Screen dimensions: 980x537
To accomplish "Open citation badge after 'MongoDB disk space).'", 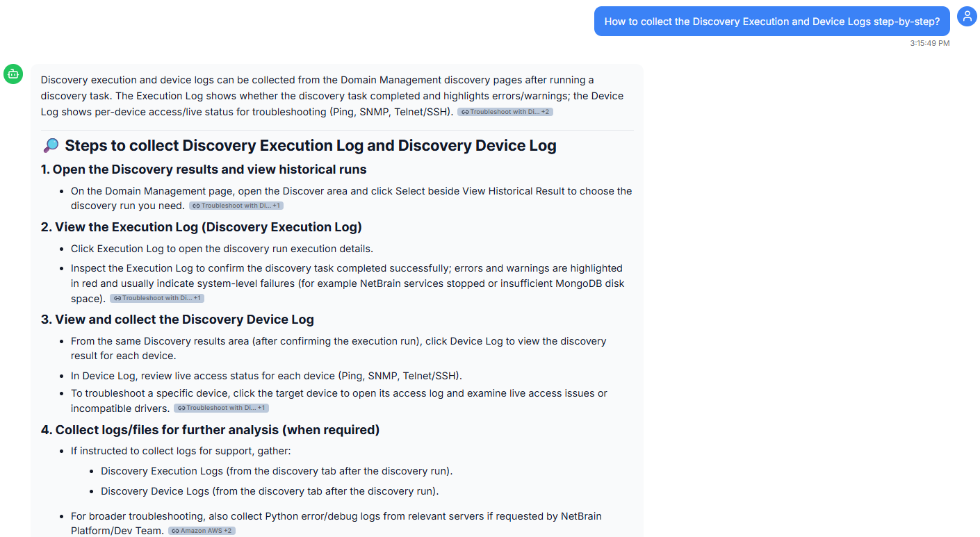I will (x=157, y=298).
